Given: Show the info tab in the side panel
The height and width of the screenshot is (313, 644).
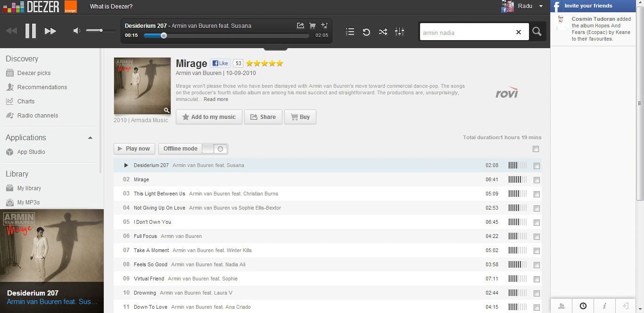Looking at the screenshot, I should pos(604,306).
